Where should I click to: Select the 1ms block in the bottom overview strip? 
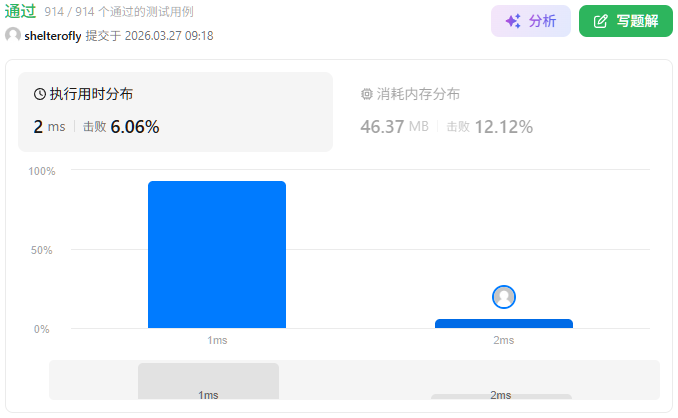tap(208, 381)
